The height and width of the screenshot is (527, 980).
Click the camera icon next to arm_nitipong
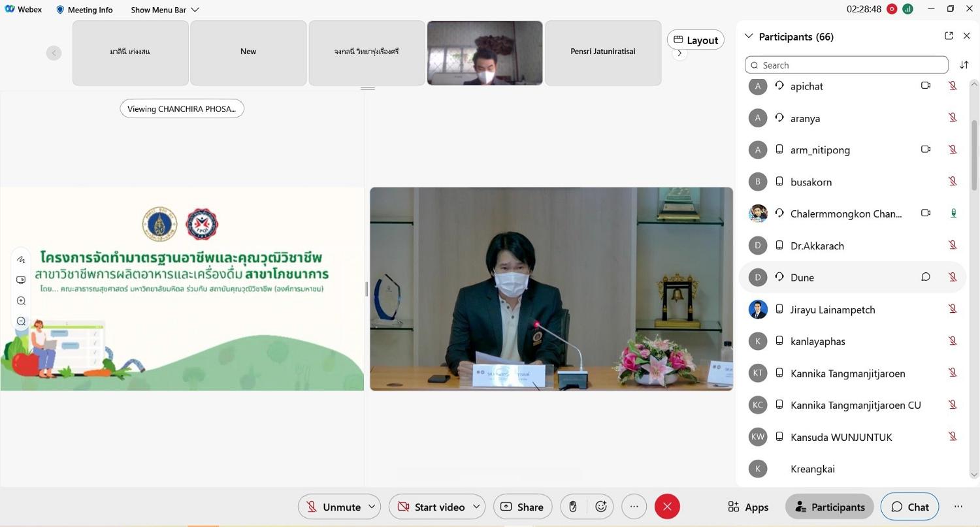coord(926,150)
